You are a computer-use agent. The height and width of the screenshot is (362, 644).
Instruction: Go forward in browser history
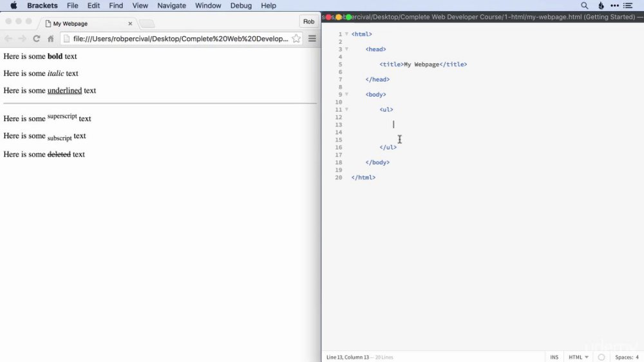(x=22, y=39)
